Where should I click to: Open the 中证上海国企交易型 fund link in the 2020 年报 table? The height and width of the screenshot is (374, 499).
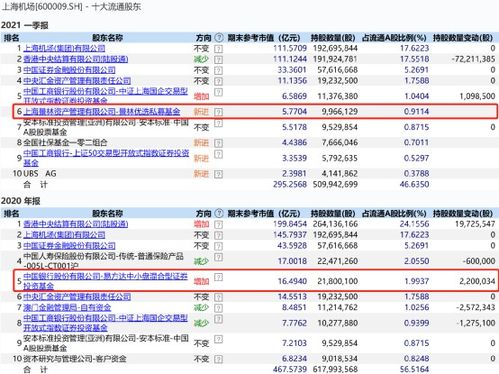click(106, 323)
